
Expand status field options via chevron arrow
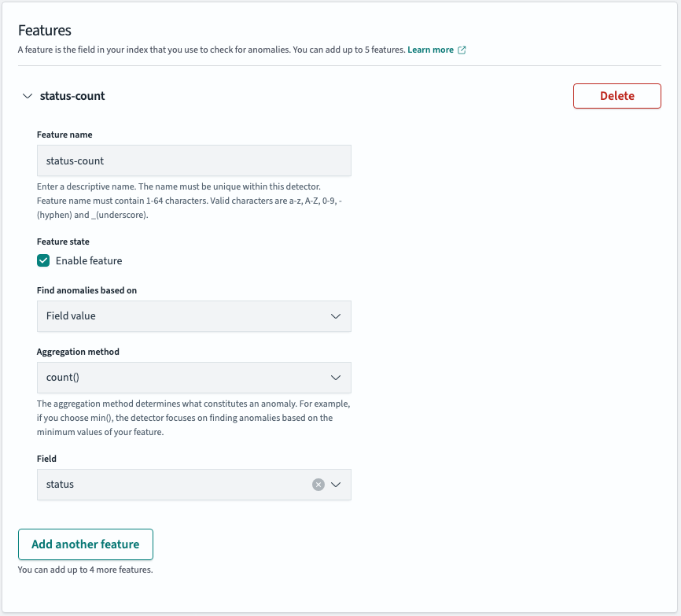click(x=336, y=485)
